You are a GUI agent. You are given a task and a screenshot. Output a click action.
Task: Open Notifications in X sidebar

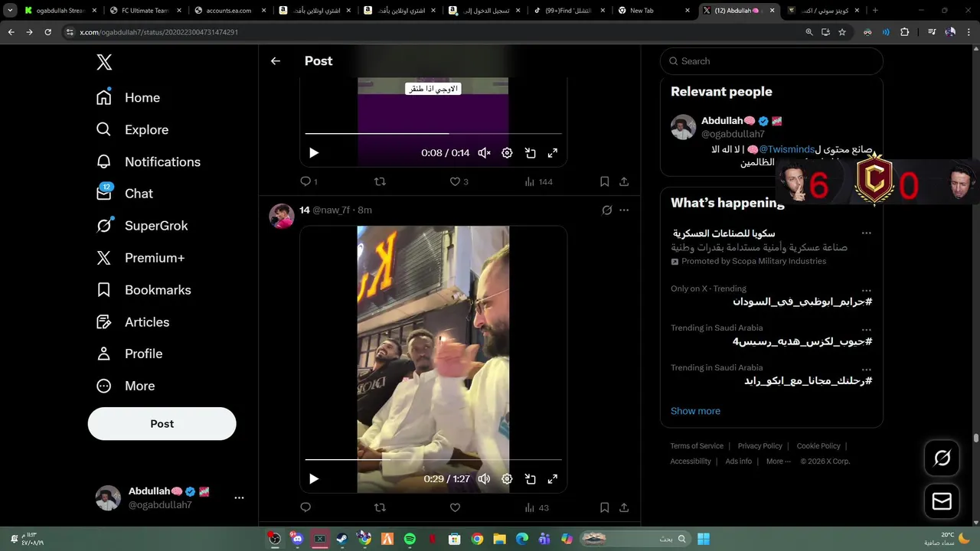[149, 162]
